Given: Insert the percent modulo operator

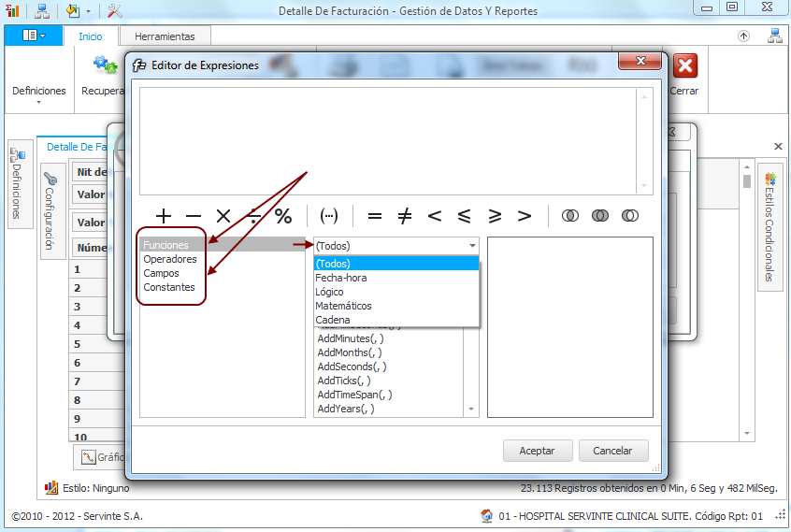Looking at the screenshot, I should point(283,216).
